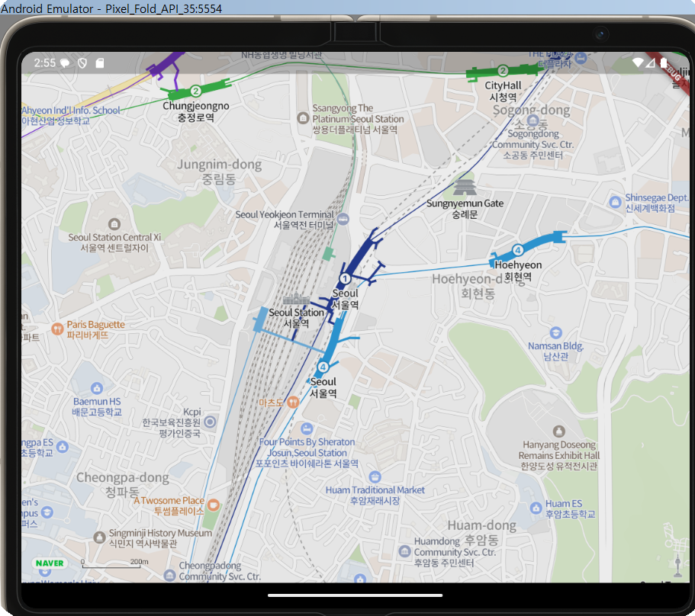This screenshot has width=695, height=616.
Task: Tap the CityHall station label
Action: pos(503,91)
